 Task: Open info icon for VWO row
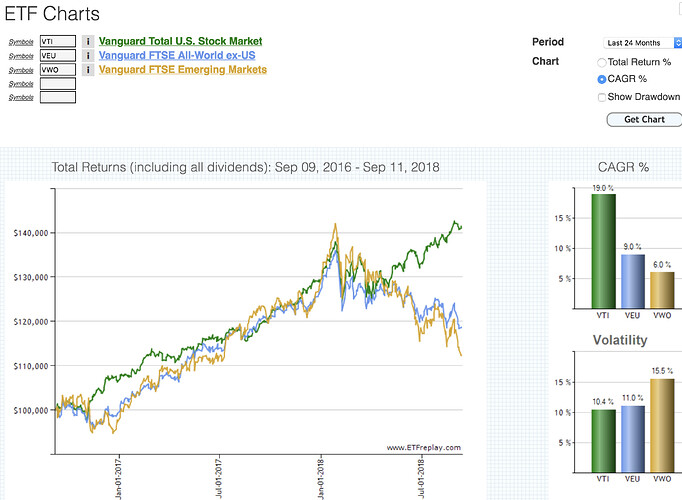(x=88, y=70)
